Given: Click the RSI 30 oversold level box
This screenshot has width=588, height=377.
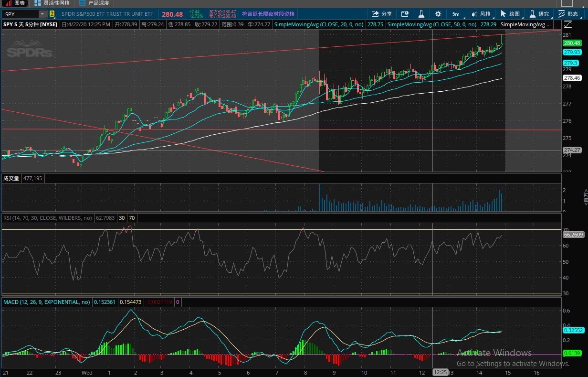Looking at the screenshot, I should click(x=122, y=218).
